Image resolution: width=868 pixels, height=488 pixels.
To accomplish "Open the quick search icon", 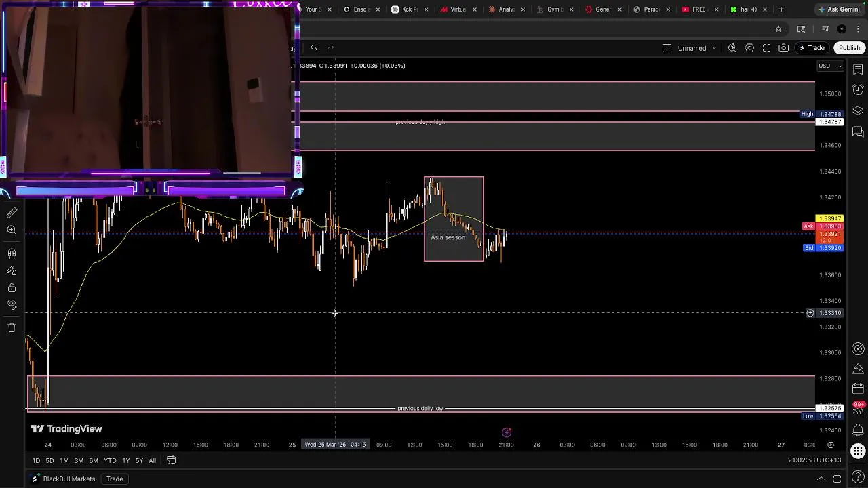I will (x=732, y=48).
